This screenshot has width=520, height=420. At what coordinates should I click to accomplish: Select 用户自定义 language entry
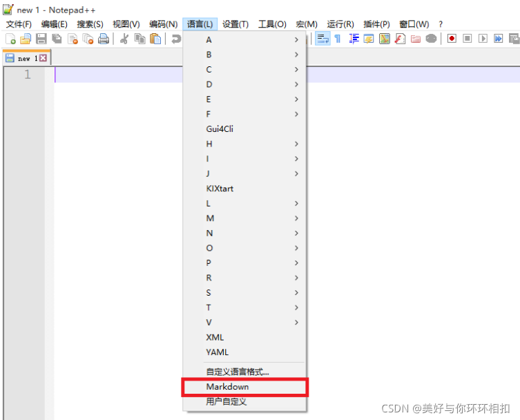[244, 402]
